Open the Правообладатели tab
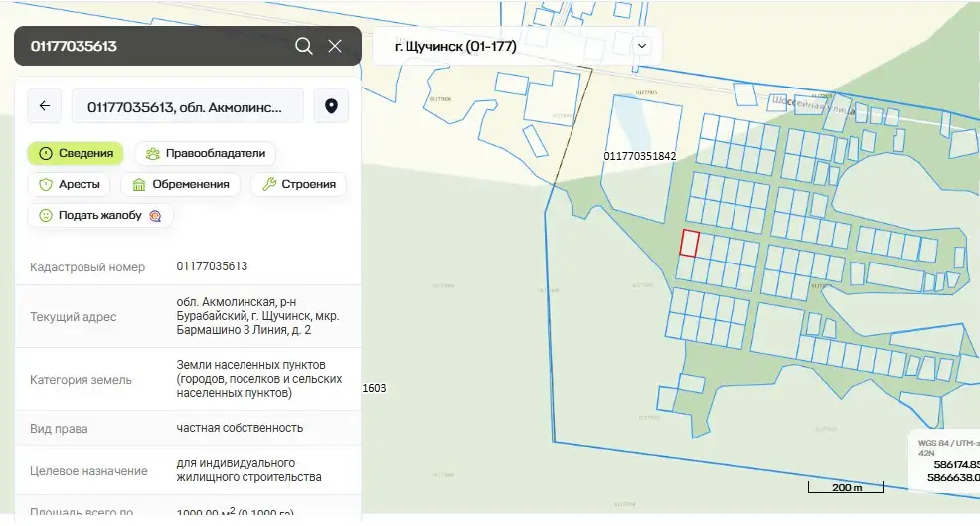 click(x=206, y=154)
